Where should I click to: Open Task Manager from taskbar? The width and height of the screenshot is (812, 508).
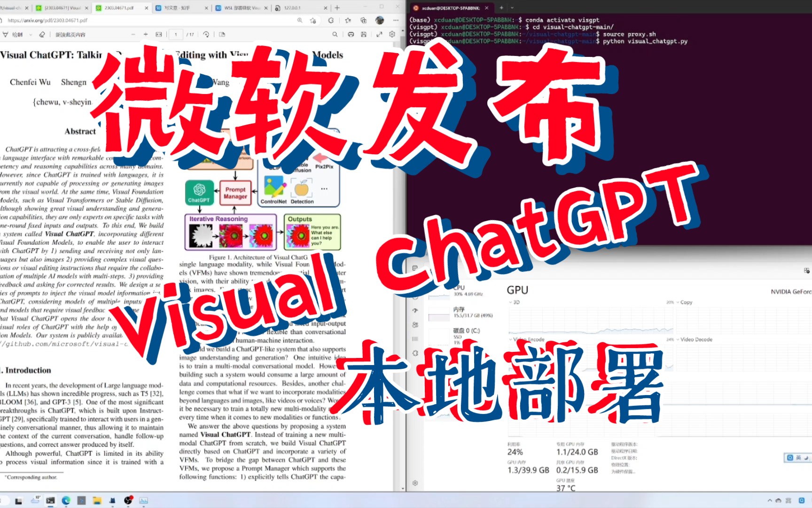tap(143, 500)
